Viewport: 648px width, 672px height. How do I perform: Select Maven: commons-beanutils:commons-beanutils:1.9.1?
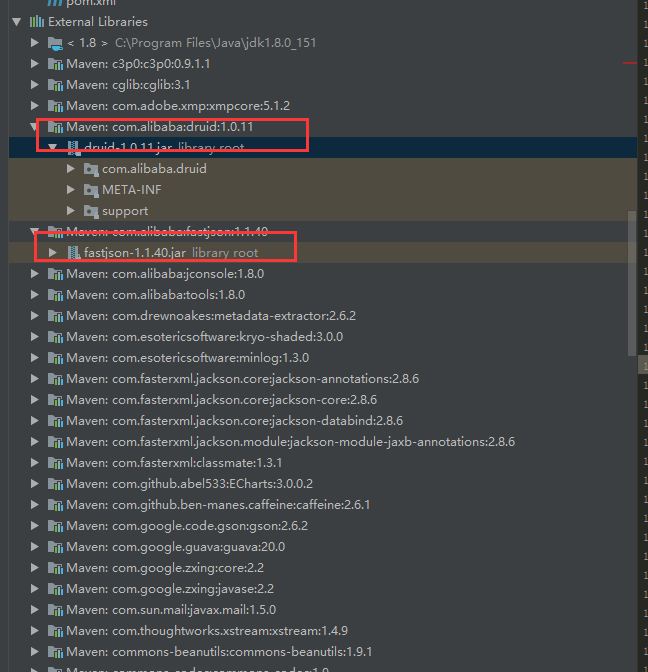click(323, 652)
